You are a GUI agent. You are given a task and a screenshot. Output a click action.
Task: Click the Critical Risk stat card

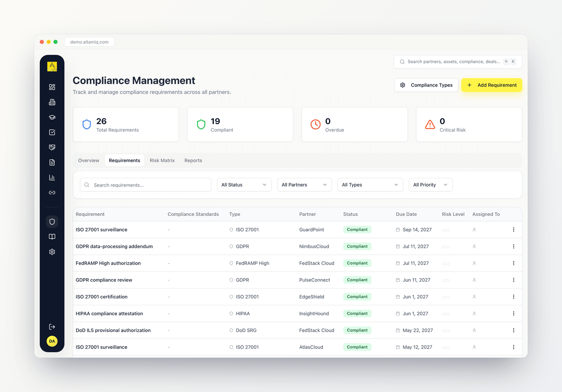coord(469,124)
